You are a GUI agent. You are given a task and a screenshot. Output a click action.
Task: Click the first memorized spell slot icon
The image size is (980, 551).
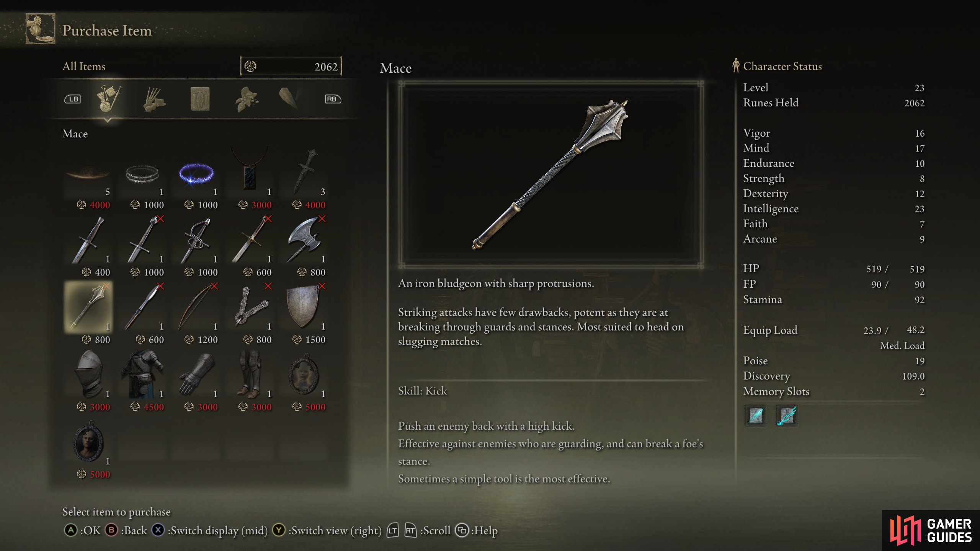(756, 416)
